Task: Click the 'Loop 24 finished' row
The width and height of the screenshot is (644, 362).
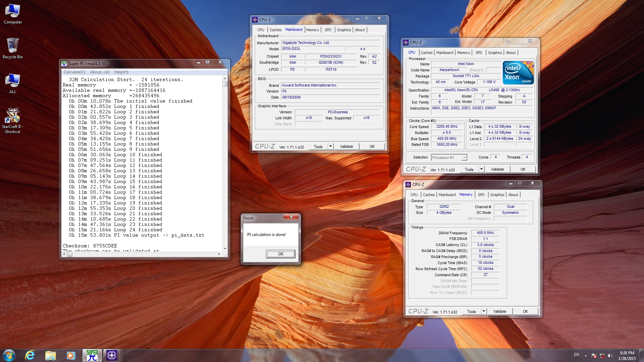Action: click(115, 230)
